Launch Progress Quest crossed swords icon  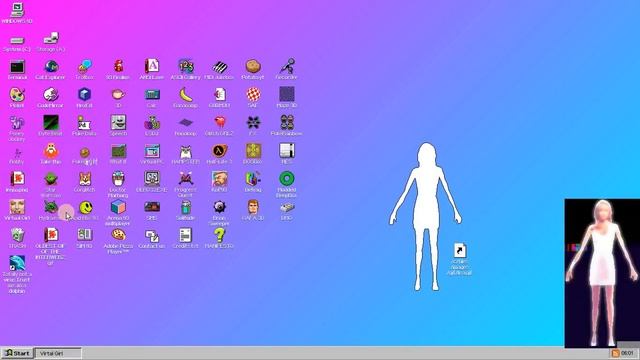(x=186, y=179)
